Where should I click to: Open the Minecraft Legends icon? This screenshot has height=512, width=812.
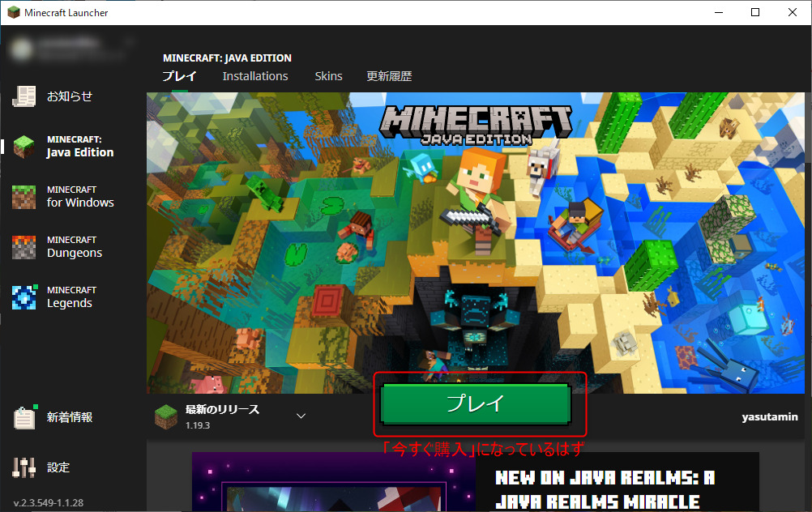point(24,297)
